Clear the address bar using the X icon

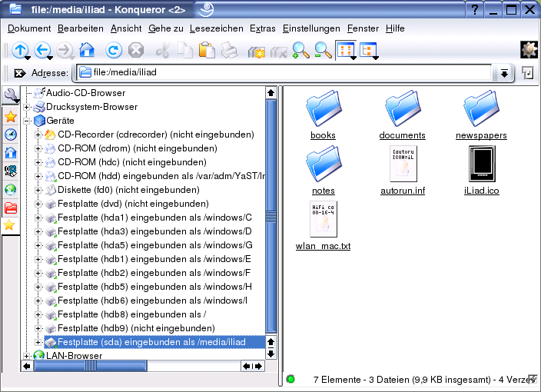[20, 73]
